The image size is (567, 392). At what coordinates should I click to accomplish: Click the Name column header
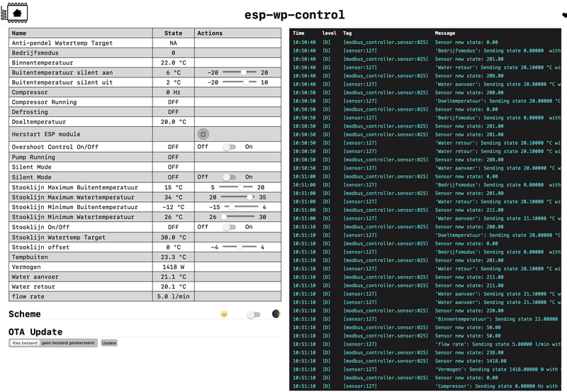tap(19, 33)
